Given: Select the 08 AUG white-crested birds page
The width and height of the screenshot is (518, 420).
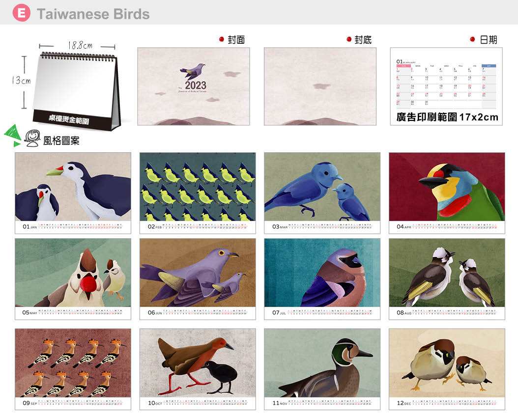Looking at the screenshot, I should (x=447, y=279).
